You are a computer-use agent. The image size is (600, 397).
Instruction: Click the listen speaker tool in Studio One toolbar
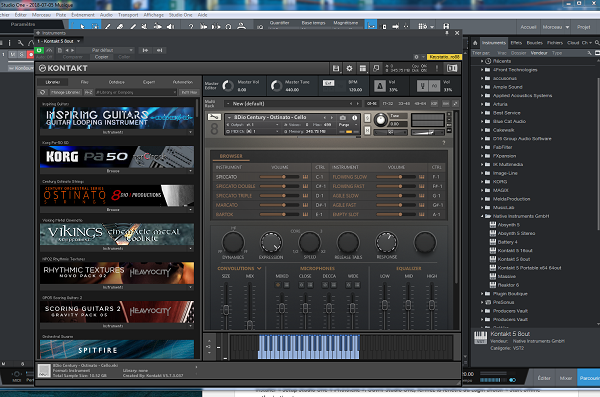170,26
